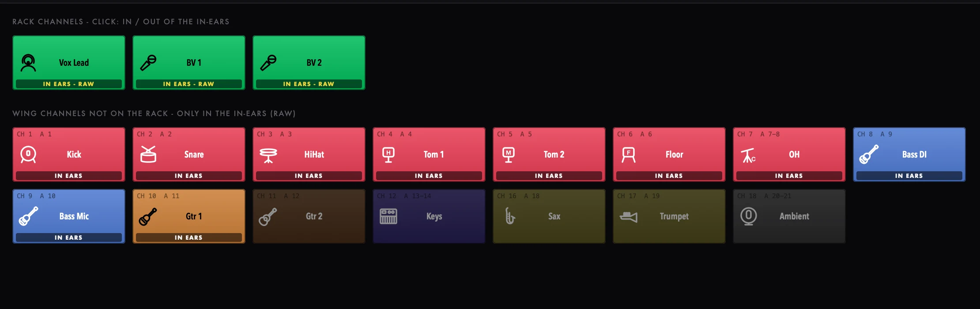Click the OH overhead mic icon

coord(748,155)
